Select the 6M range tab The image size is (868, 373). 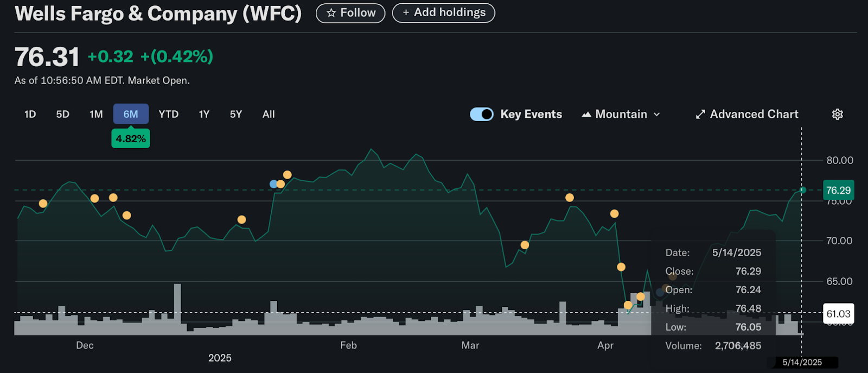pyautogui.click(x=131, y=114)
